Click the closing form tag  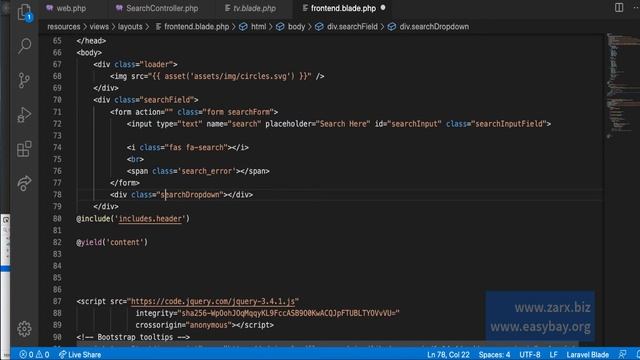(125, 183)
